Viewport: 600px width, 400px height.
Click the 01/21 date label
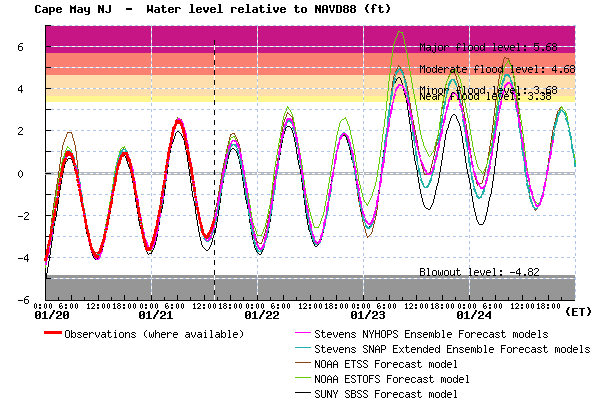(x=154, y=314)
